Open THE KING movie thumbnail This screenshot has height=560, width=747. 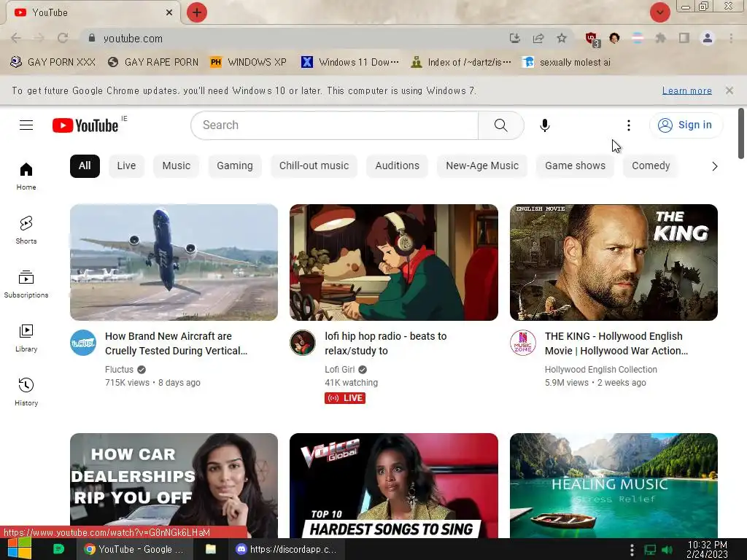pos(614,262)
